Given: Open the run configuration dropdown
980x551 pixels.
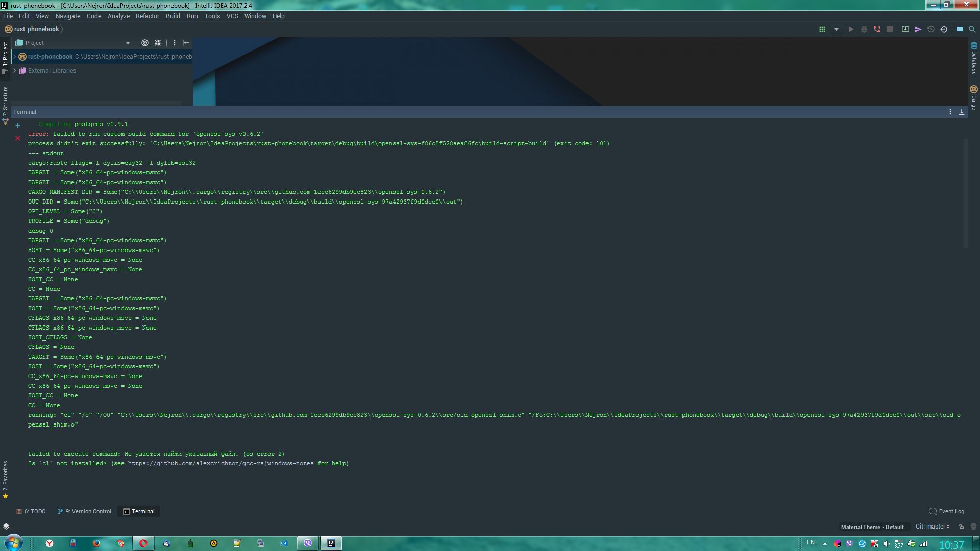Looking at the screenshot, I should click(x=836, y=29).
